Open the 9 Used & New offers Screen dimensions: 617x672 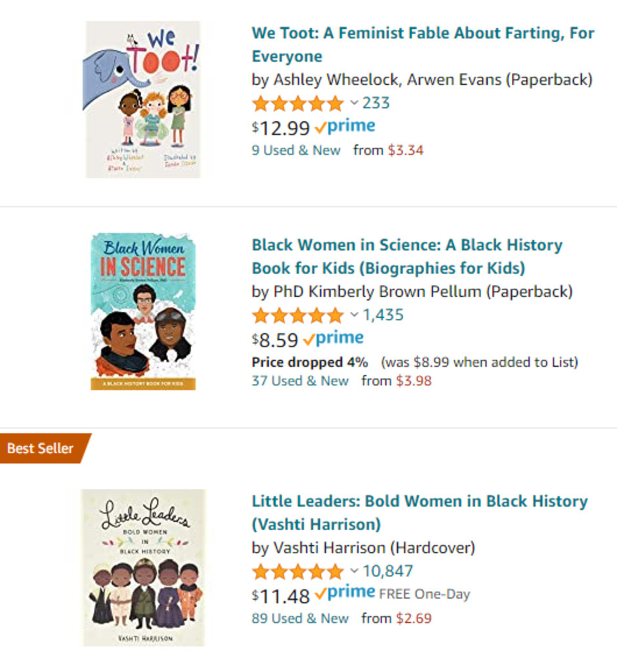click(x=296, y=150)
